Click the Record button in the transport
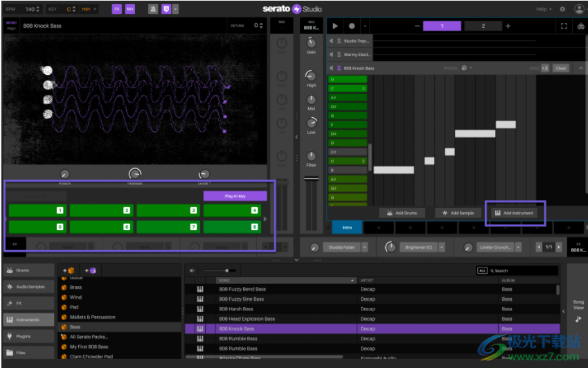Screen dimensions: 588x368 351,26
